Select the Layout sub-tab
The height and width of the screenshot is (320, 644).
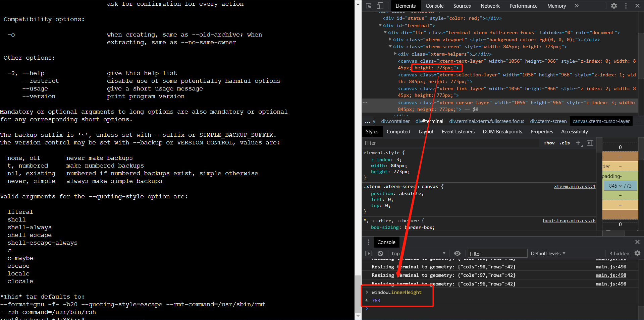tap(426, 132)
